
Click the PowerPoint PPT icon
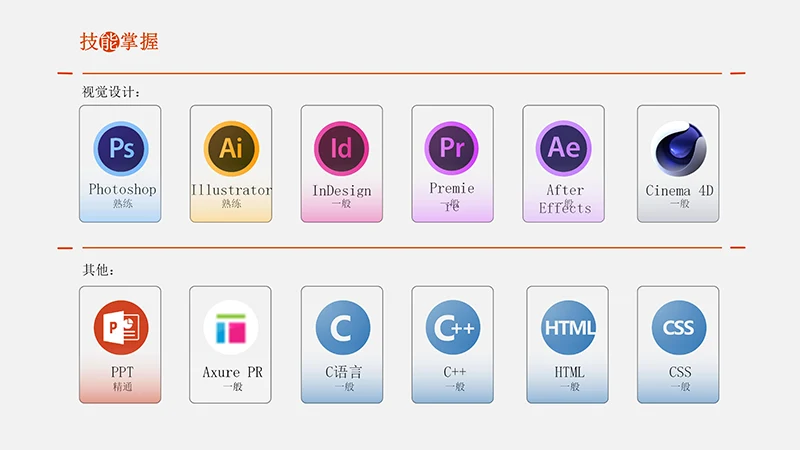point(121,328)
